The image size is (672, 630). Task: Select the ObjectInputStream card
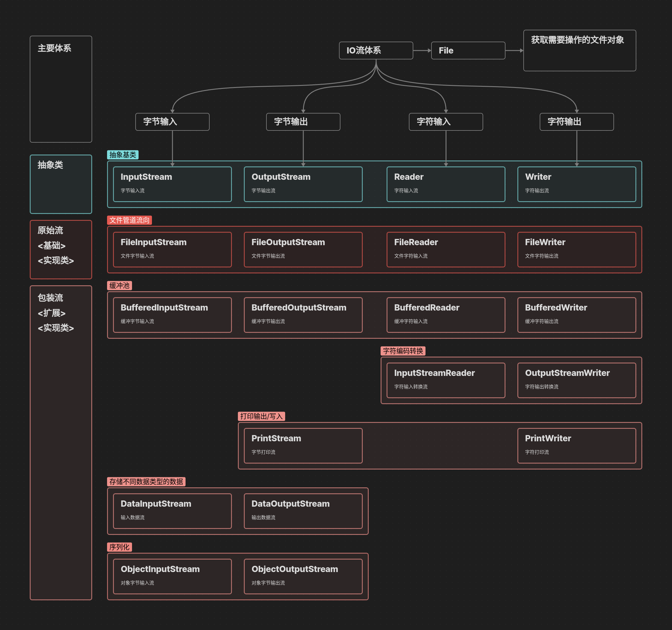point(172,576)
